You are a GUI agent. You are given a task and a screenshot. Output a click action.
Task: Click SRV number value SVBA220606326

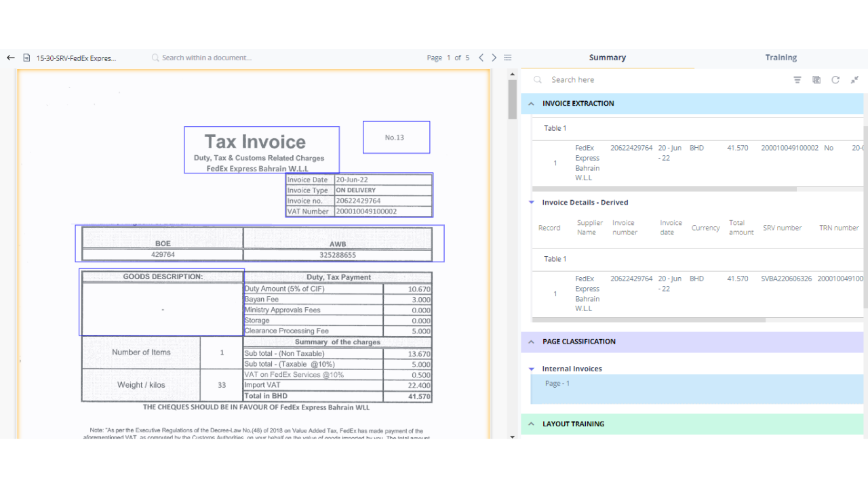[787, 279]
